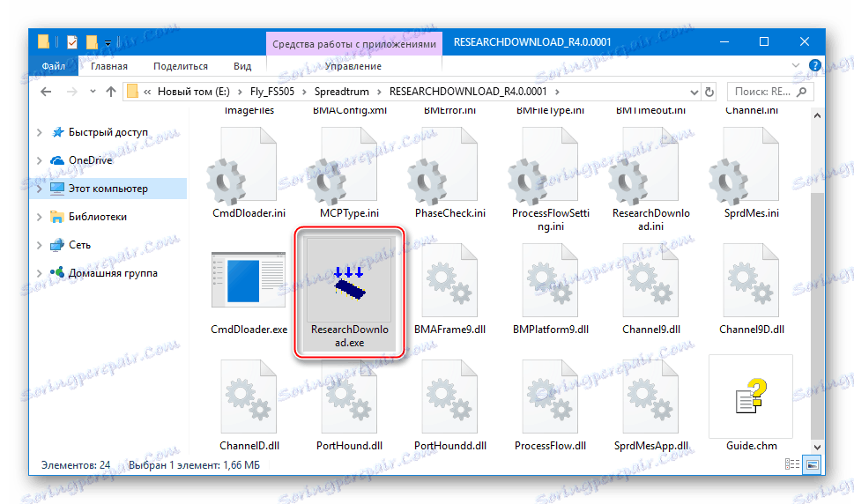Click the Guide.chm file name label
This screenshot has height=504, width=854.
751,446
